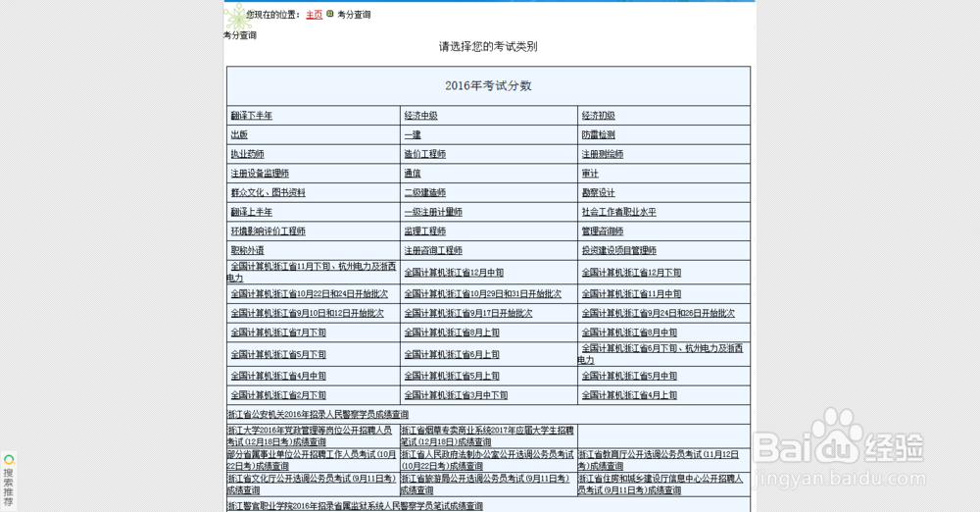
Task: Open 全国计算机浙江省10月29日和31日开始批次 link
Action: [482, 294]
